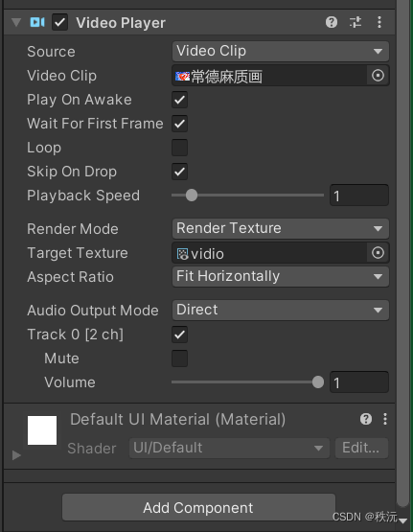This screenshot has width=413, height=532.
Task: Open Video Player help reference icon
Action: click(332, 22)
